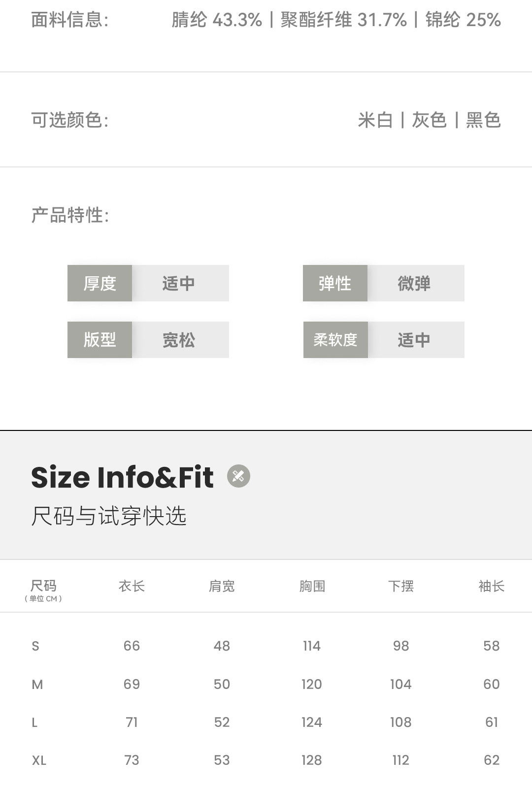Tap the 版型 property tag
This screenshot has width=532, height=787.
coord(100,340)
